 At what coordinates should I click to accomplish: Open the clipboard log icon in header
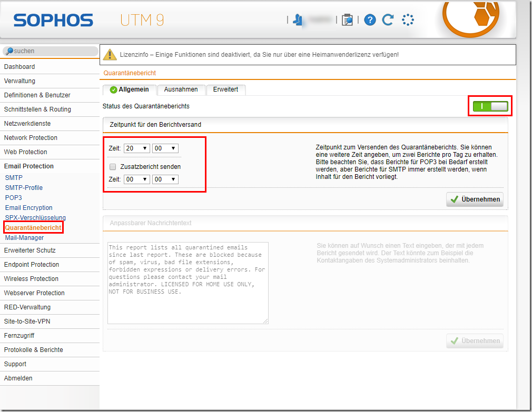tap(347, 20)
